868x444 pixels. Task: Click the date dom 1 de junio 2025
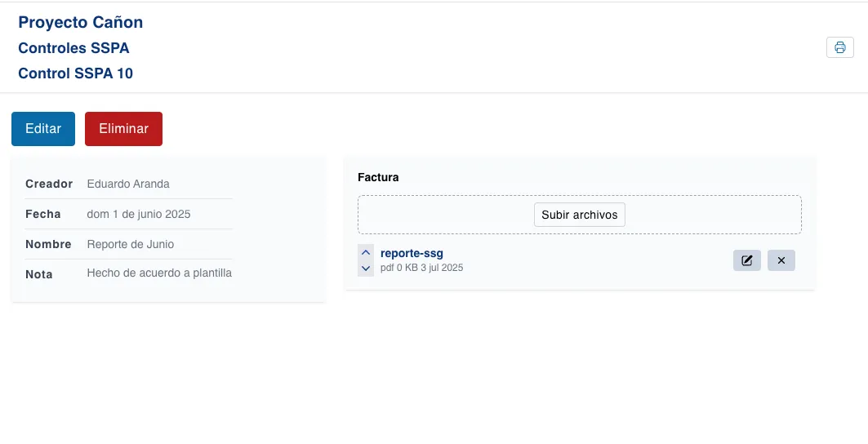click(x=139, y=214)
